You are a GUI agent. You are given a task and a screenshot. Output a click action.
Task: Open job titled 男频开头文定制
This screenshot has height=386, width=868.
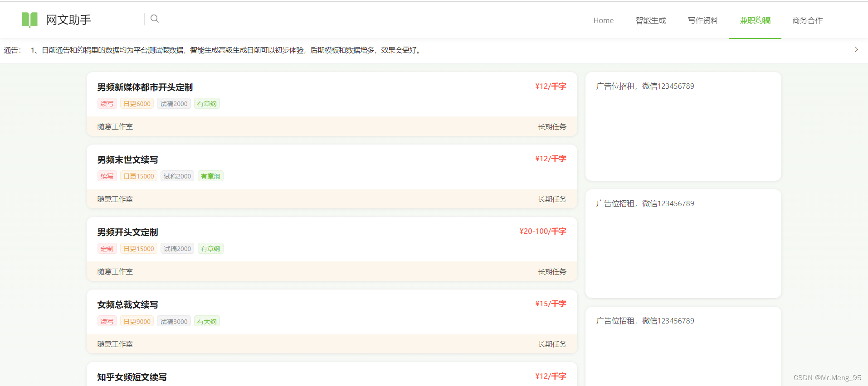click(x=128, y=232)
